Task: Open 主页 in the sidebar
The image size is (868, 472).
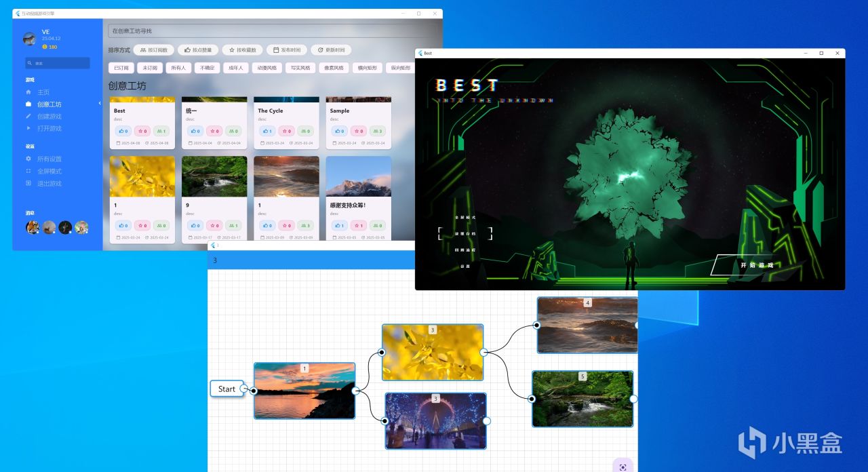Action: 43,92
